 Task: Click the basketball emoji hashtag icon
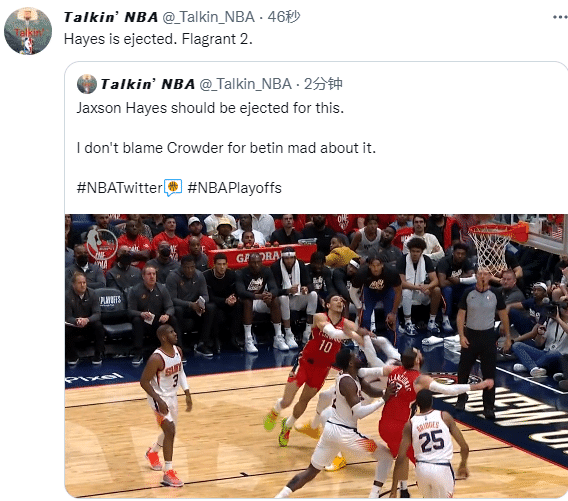173,187
